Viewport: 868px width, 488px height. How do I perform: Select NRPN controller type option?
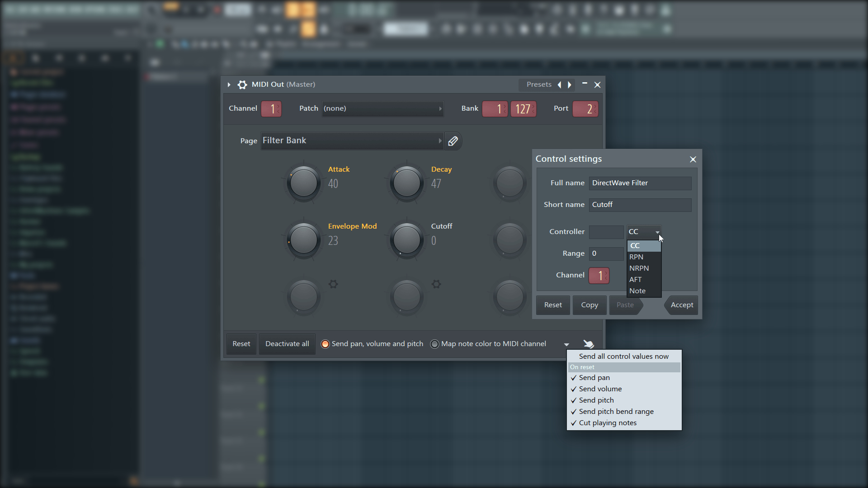click(639, 267)
